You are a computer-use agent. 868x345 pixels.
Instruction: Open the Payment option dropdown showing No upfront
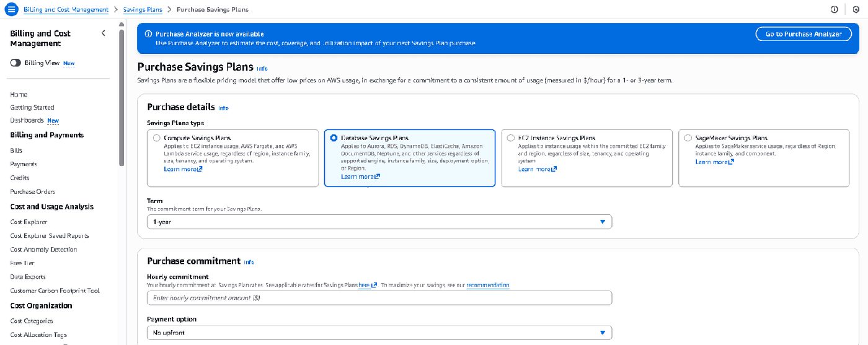click(x=379, y=333)
